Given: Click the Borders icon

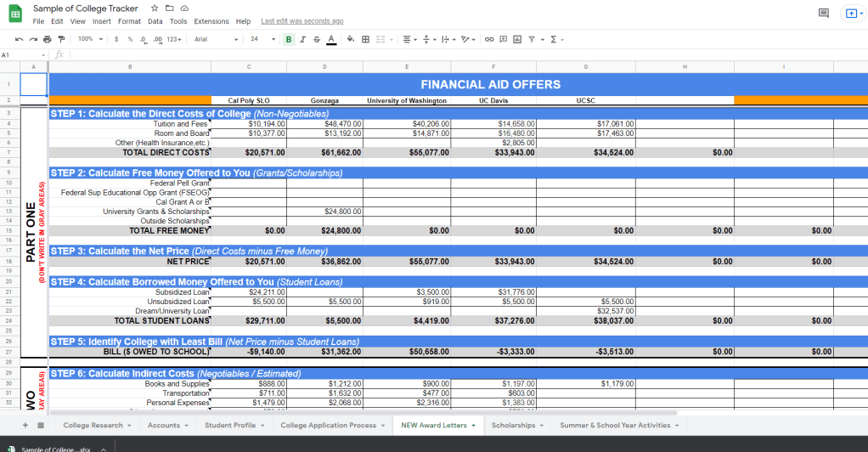Looking at the screenshot, I should (x=365, y=39).
